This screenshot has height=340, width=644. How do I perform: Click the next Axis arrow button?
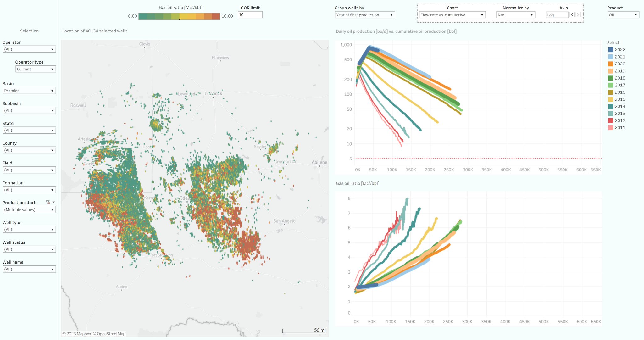578,15
